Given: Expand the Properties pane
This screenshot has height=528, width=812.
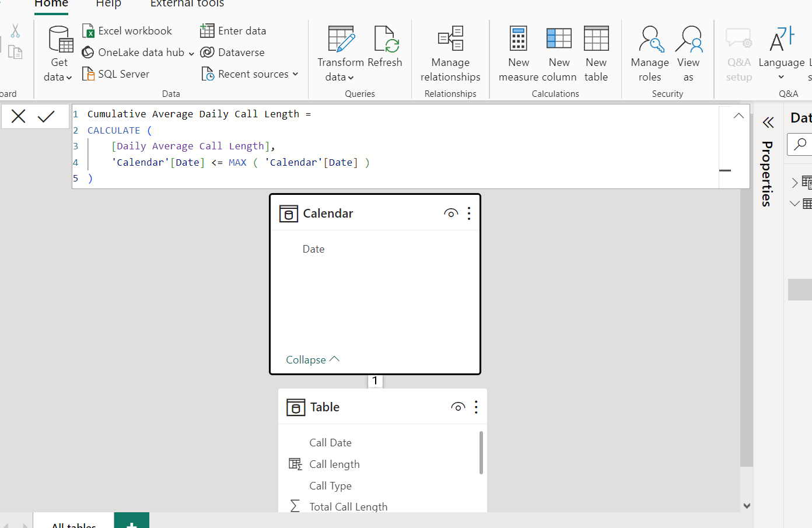Looking at the screenshot, I should [768, 123].
